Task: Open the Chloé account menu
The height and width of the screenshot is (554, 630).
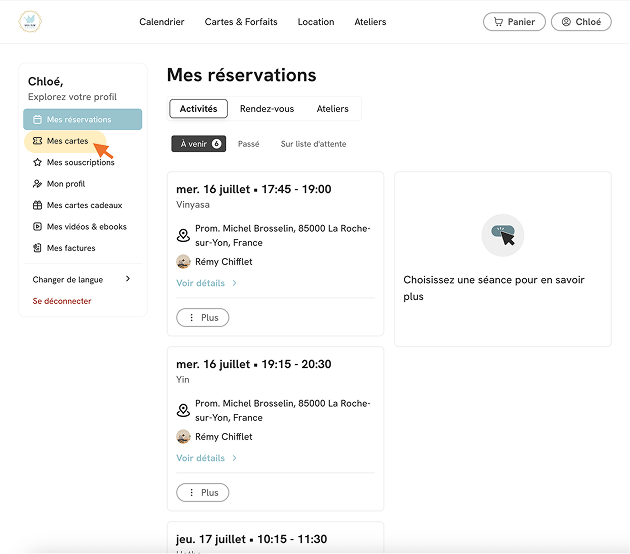Action: (x=581, y=22)
